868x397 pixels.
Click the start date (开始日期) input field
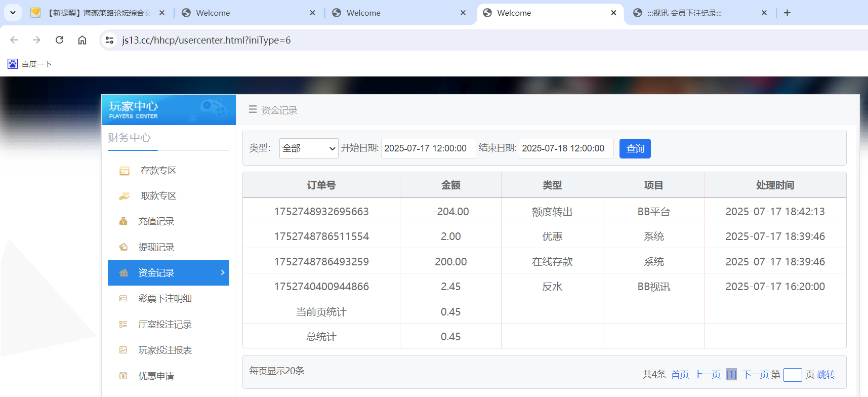[x=428, y=148]
